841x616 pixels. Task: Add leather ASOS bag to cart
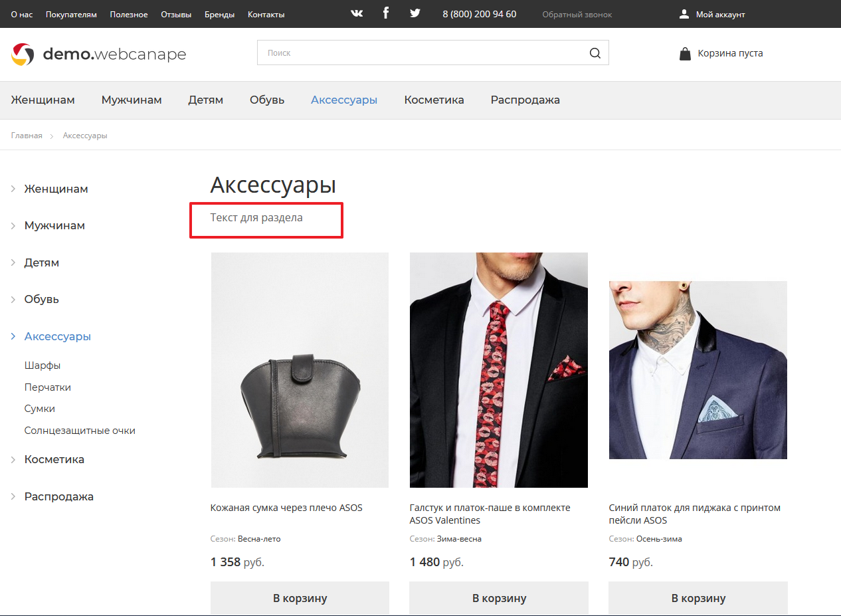pos(300,598)
